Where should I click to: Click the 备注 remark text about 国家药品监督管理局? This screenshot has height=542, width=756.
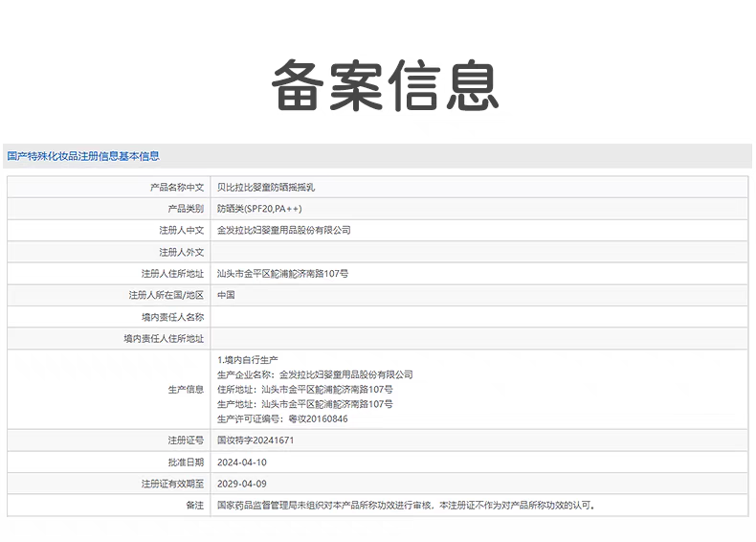click(407, 505)
